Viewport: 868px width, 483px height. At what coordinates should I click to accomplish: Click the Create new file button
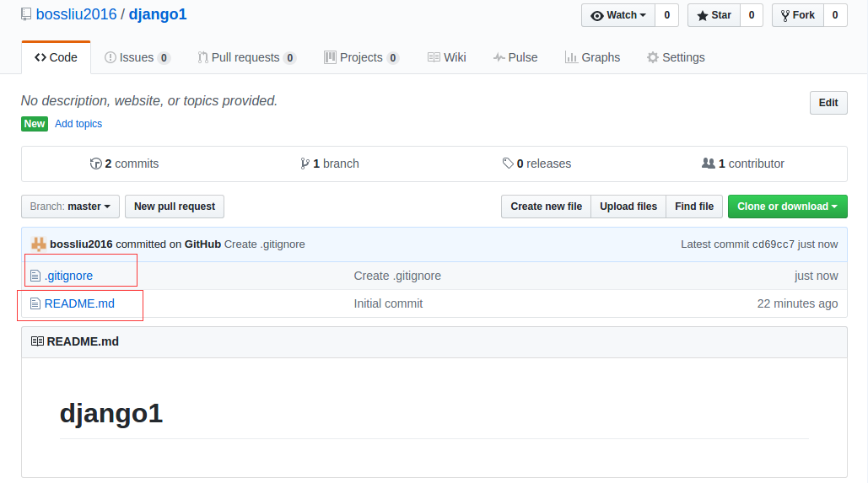pyautogui.click(x=546, y=207)
